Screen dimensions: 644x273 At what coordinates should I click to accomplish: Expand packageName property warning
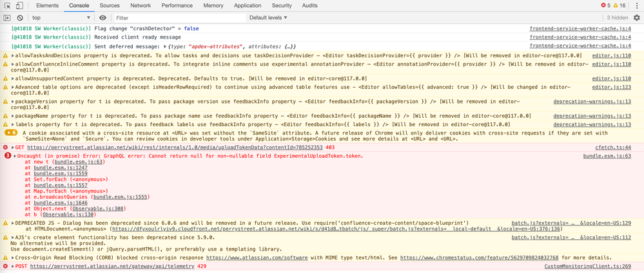[x=13, y=116]
